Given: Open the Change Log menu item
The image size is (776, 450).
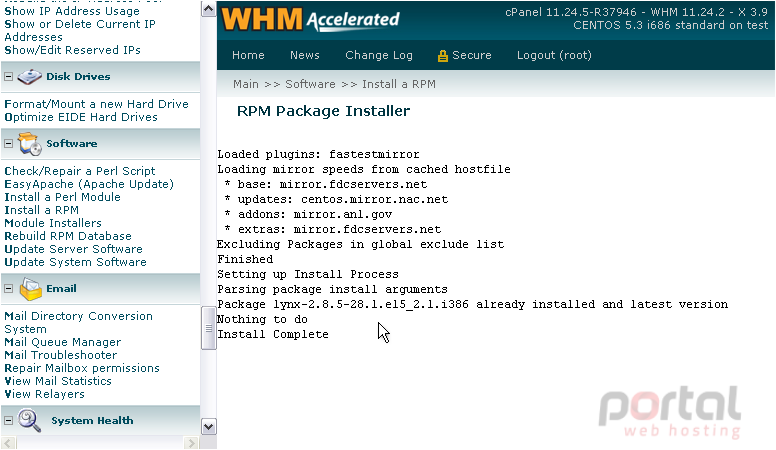Looking at the screenshot, I should click(379, 55).
